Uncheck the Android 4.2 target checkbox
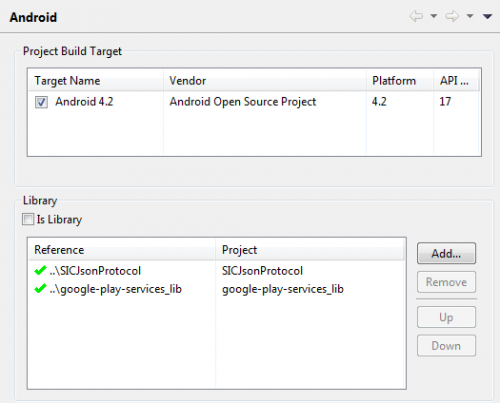500x403 pixels. tap(41, 102)
